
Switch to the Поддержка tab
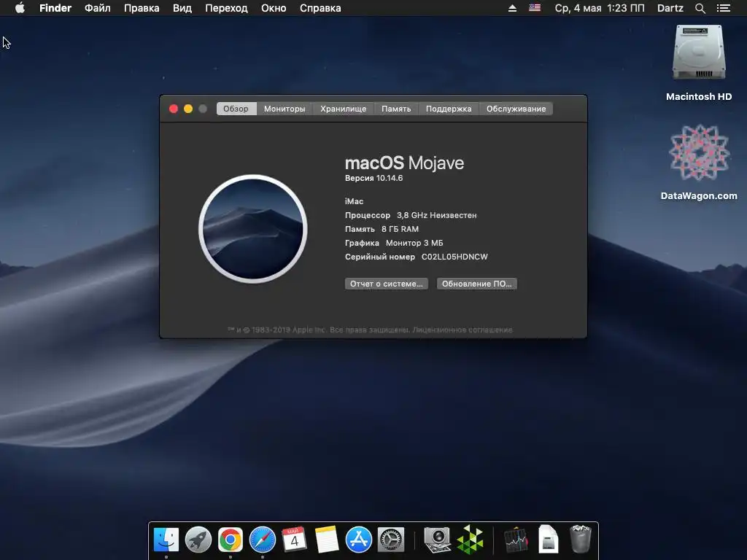449,109
